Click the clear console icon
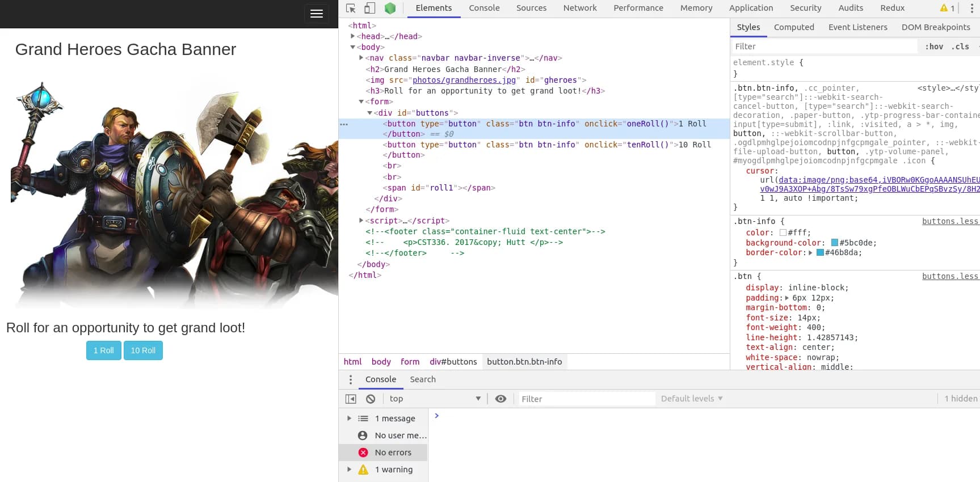Viewport: 980px width, 482px height. (x=371, y=399)
